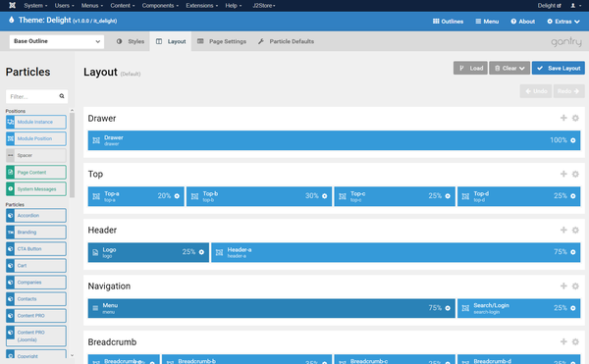Image resolution: width=589 pixels, height=364 pixels.
Task: Open Top section gear settings
Action: coord(575,174)
